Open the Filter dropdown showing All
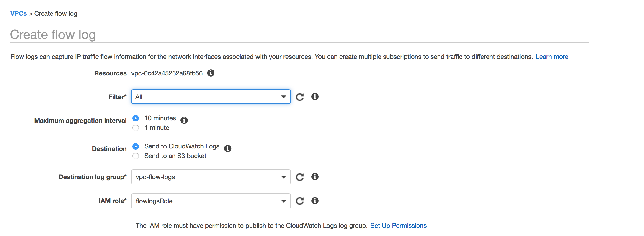The image size is (644, 236). click(211, 97)
